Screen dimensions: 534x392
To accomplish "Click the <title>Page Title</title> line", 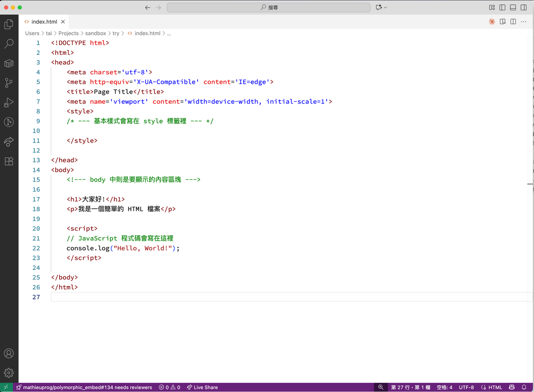I will (x=115, y=92).
